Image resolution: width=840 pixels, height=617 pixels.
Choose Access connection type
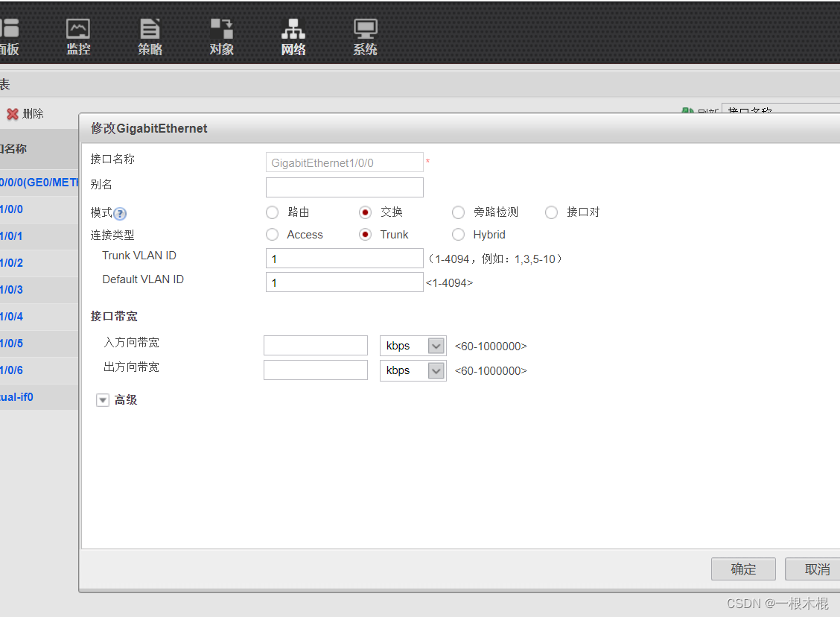(x=272, y=235)
